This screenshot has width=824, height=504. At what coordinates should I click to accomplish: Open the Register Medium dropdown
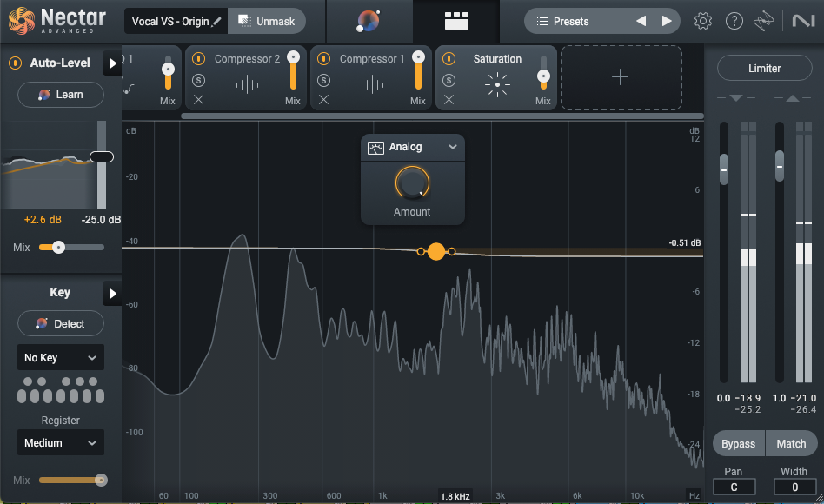coord(61,443)
